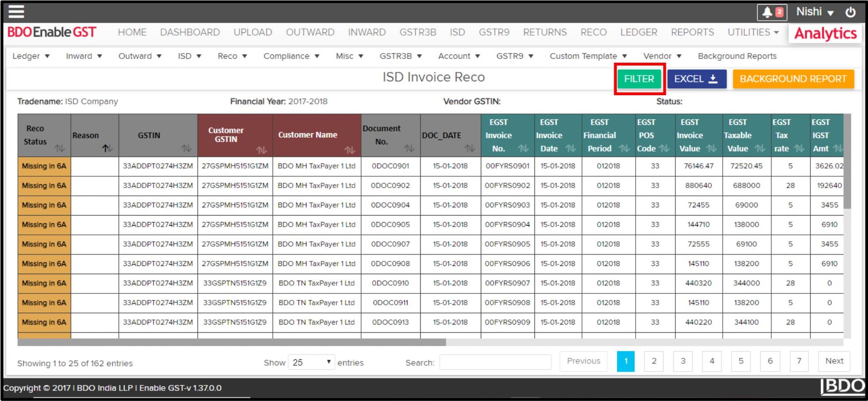Screen dimensions: 868x401
Task: Open the hamburger menu icon
Action: (16, 11)
